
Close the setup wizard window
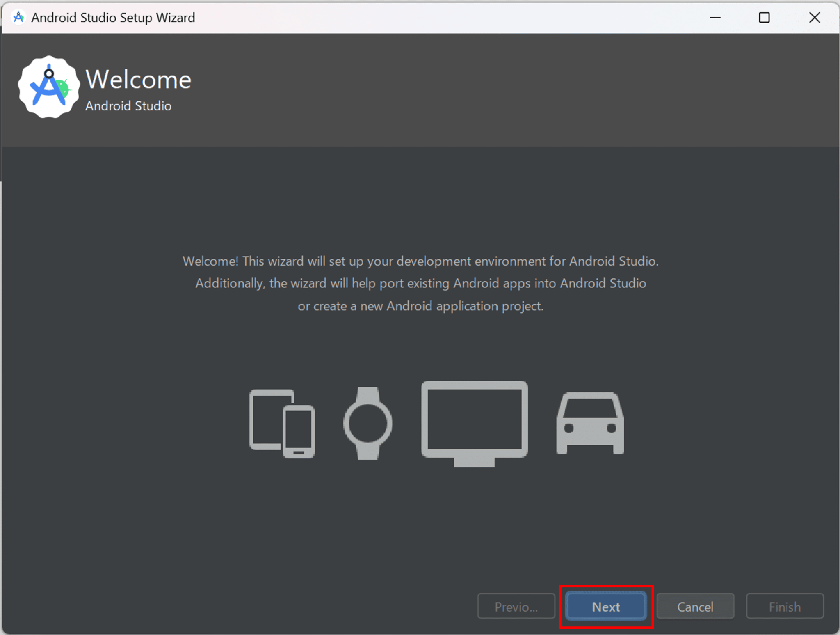pos(814,17)
